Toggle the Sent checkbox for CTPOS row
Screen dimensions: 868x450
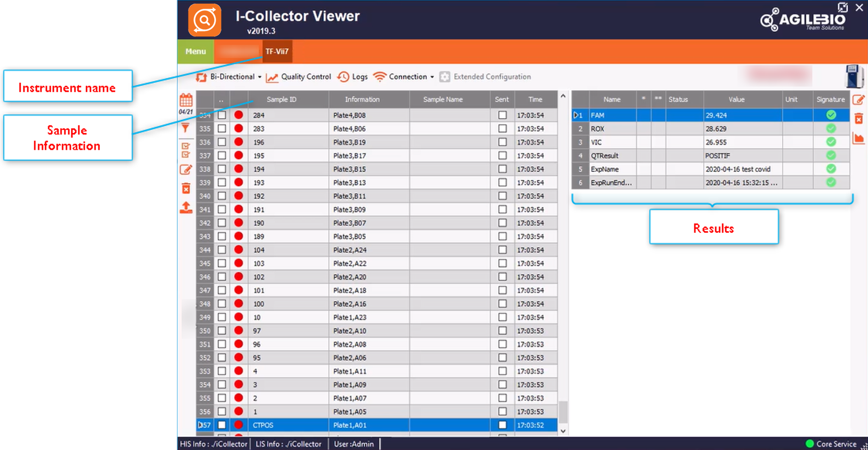502,425
